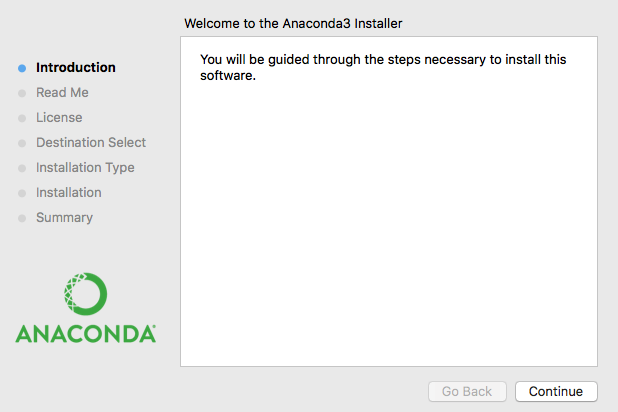This screenshot has height=412, width=618.
Task: Click the gray bullet beside Destination Select
Action: click(x=22, y=143)
